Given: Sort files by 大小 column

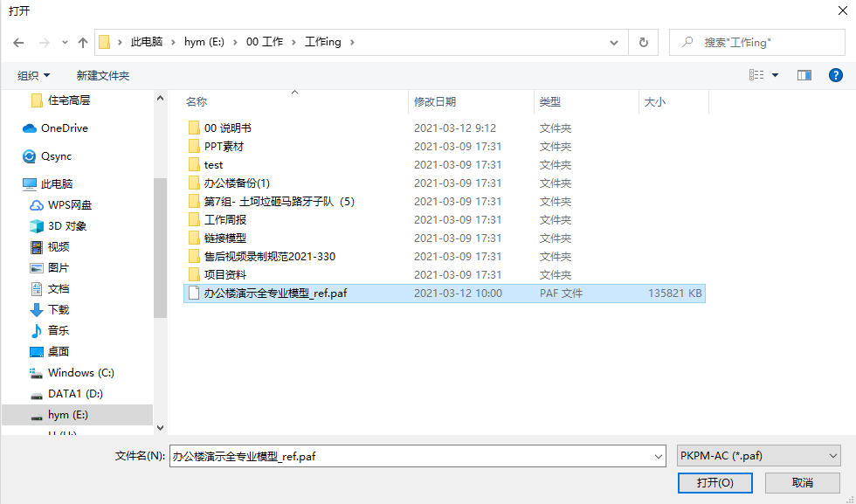Looking at the screenshot, I should point(654,102).
